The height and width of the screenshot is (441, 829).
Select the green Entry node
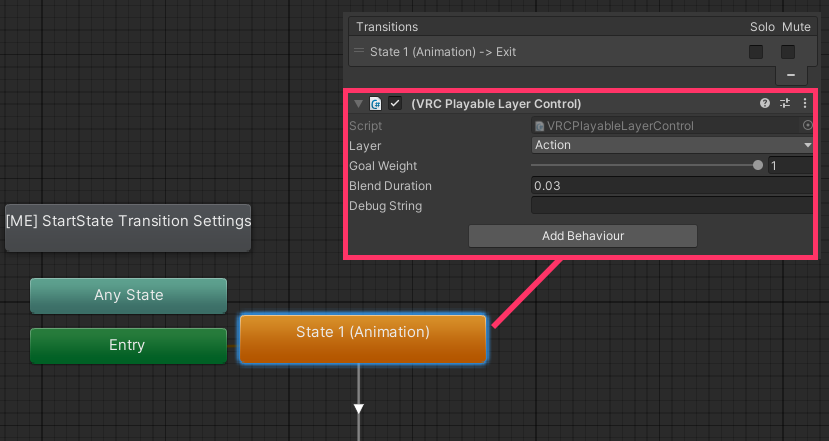(x=128, y=345)
